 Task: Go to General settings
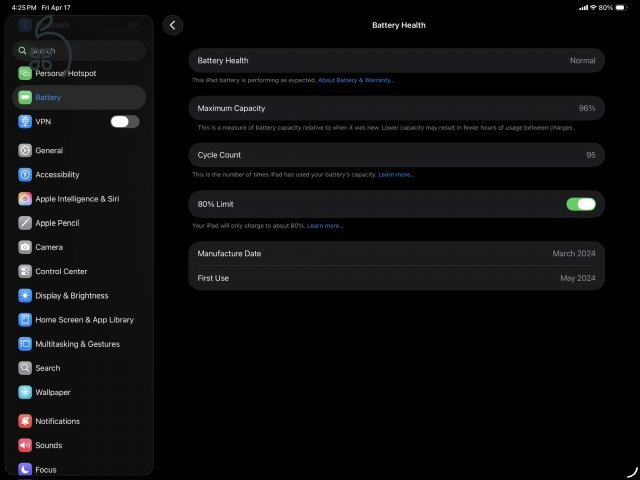click(49, 151)
